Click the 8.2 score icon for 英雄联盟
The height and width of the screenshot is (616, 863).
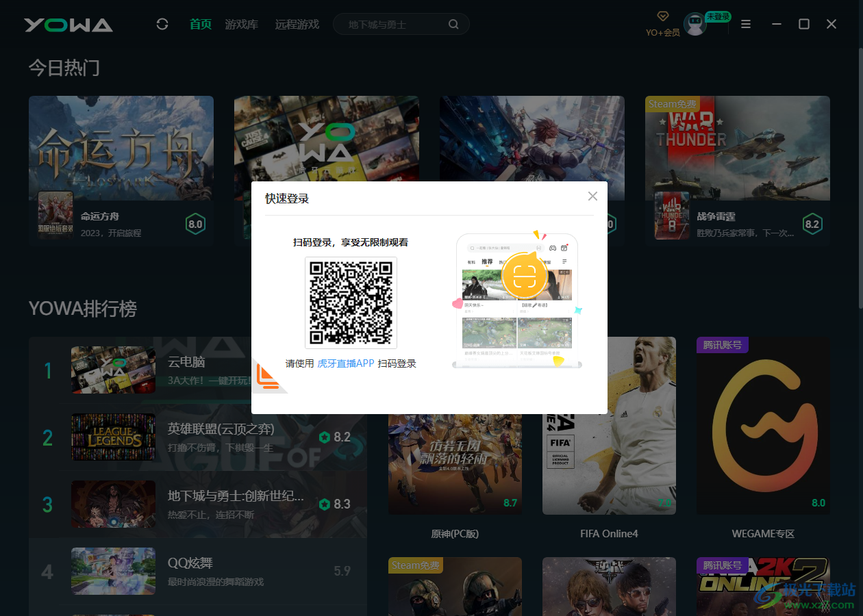tap(325, 437)
